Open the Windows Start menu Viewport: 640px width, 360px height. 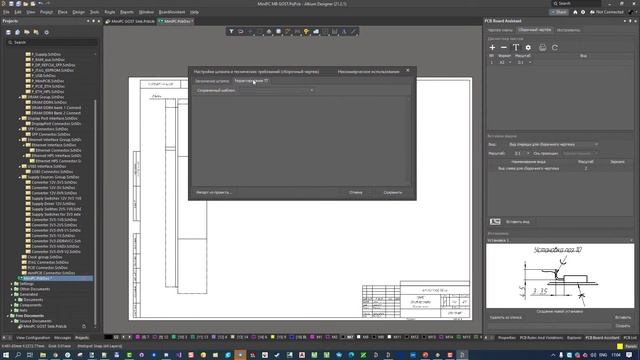[x=6, y=355]
